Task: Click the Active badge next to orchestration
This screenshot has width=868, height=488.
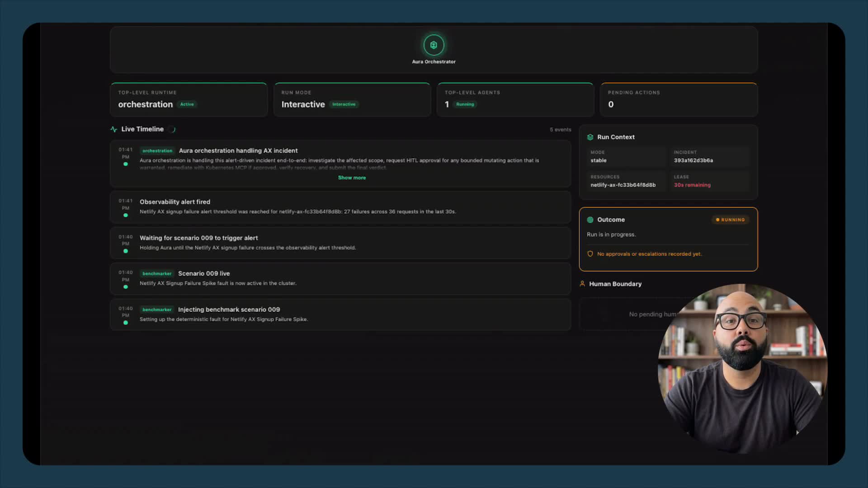Action: pyautogui.click(x=187, y=104)
